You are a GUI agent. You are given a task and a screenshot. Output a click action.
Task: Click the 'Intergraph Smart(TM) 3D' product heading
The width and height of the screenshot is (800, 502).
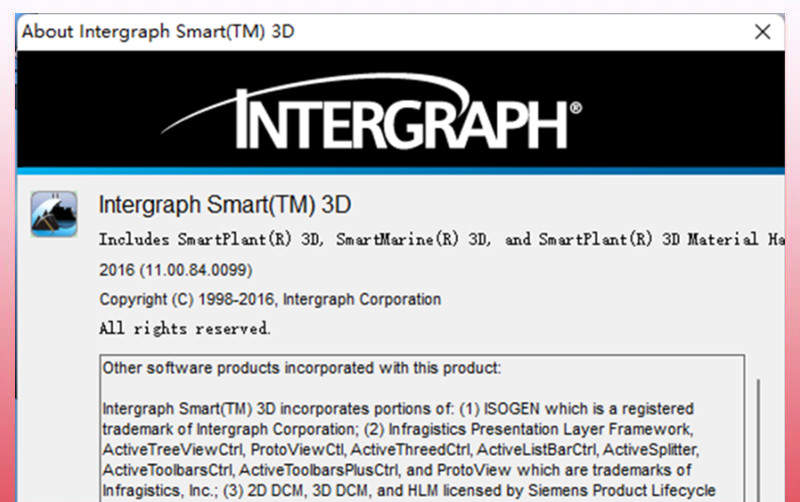click(x=224, y=205)
